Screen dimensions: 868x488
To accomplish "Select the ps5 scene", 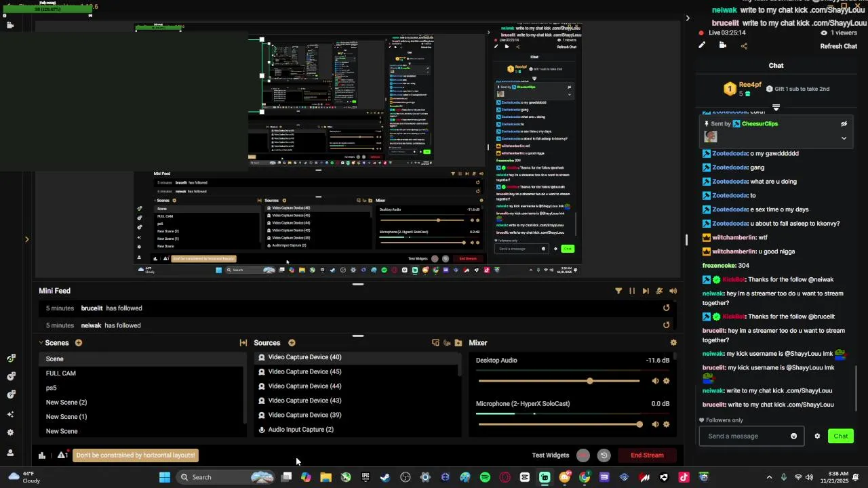I will 142,388.
